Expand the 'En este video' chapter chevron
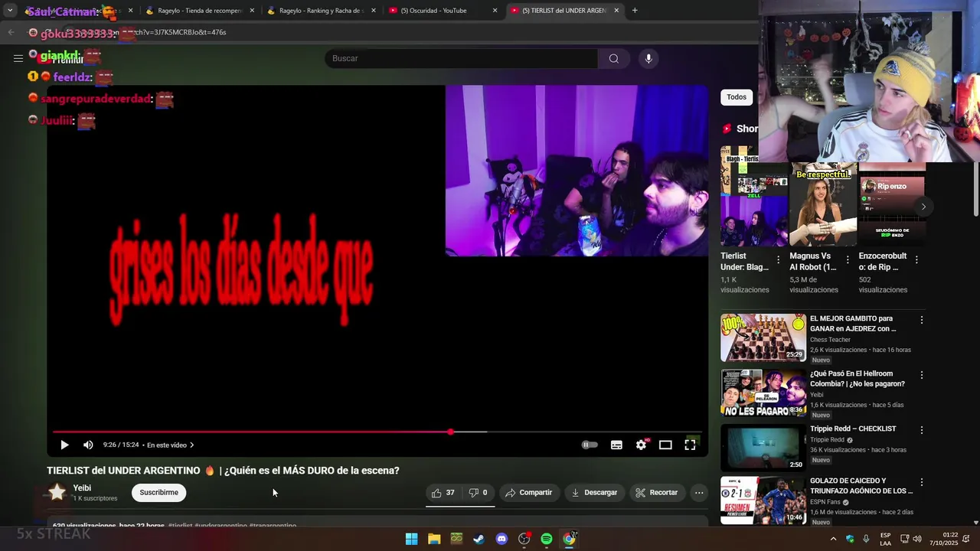980x551 pixels. 192,445
